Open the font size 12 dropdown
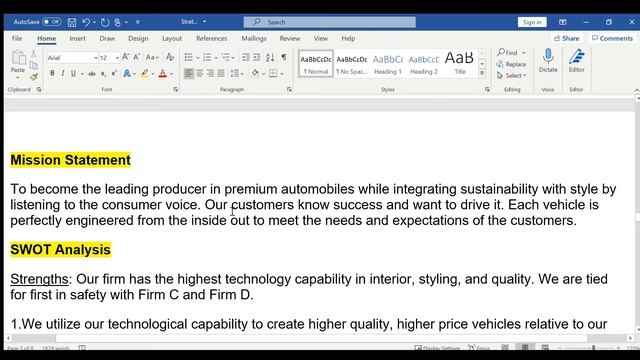This screenshot has width=640, height=360. coord(117,58)
